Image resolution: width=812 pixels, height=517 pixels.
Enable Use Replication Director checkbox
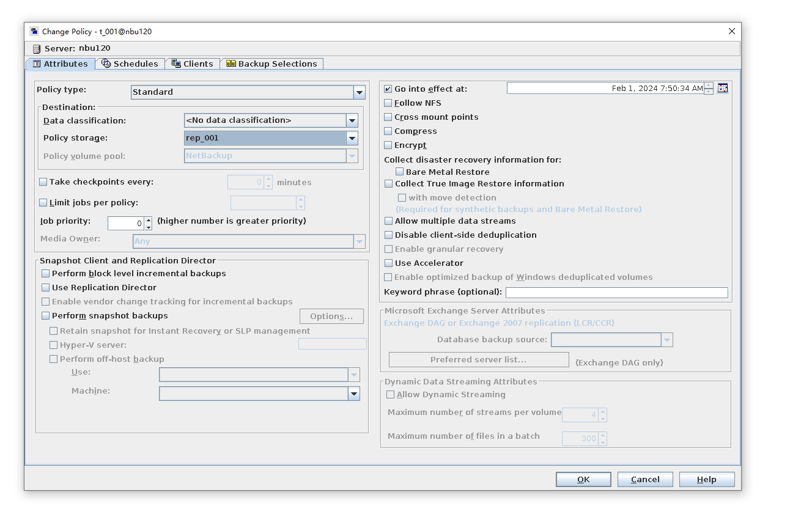coord(46,288)
